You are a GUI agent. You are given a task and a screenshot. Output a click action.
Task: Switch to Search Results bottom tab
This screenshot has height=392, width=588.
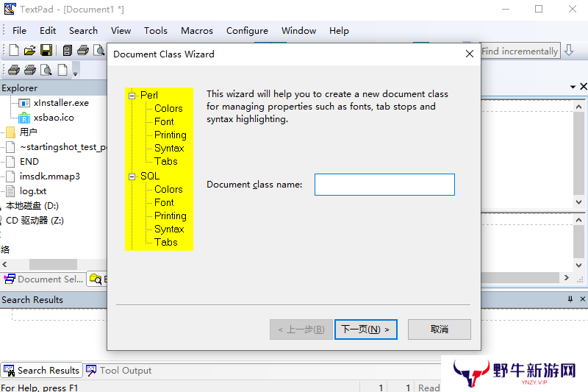click(41, 371)
